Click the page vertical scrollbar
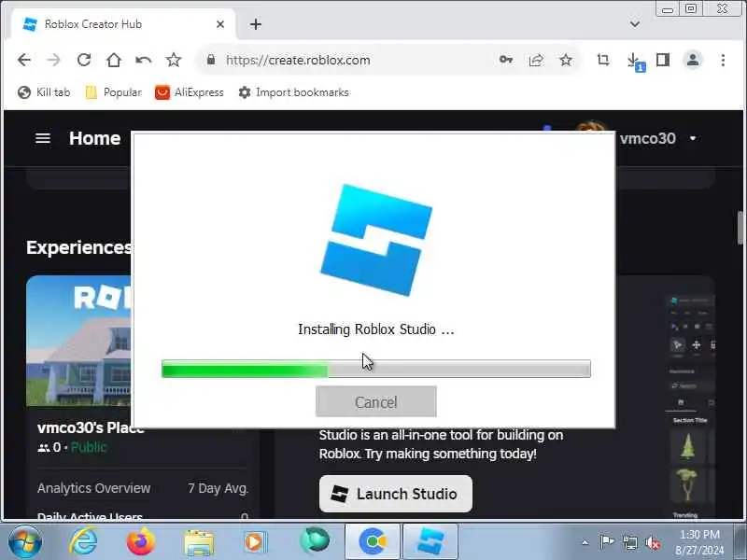 [x=740, y=228]
